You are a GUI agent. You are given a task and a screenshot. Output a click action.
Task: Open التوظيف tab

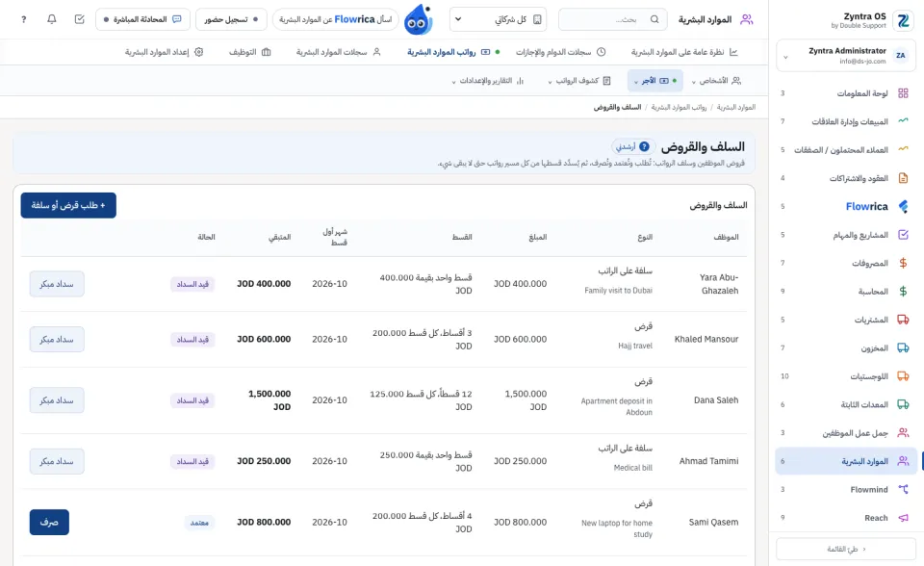[x=249, y=52]
